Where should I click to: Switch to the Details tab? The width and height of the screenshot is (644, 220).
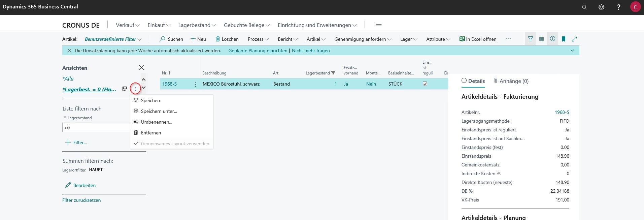tap(473, 81)
